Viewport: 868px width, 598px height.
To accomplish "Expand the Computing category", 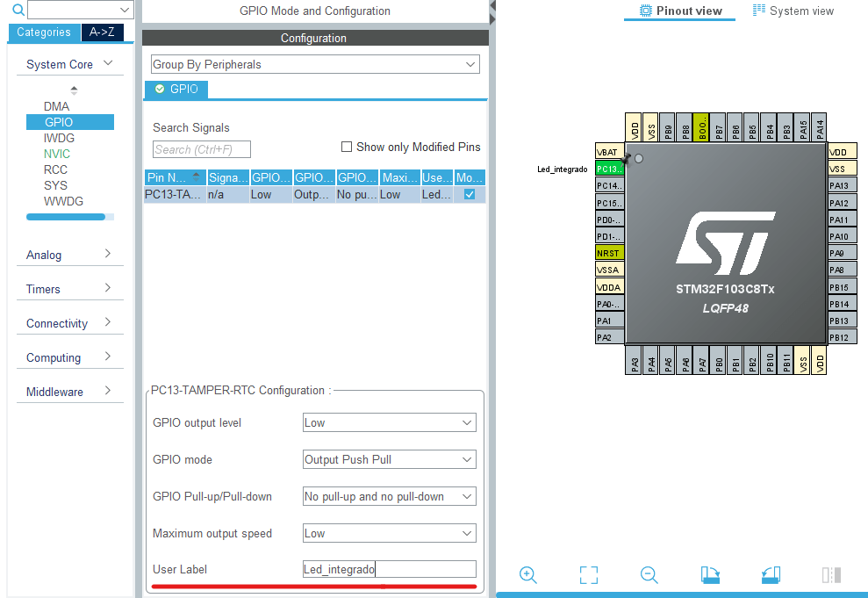I will [69, 357].
